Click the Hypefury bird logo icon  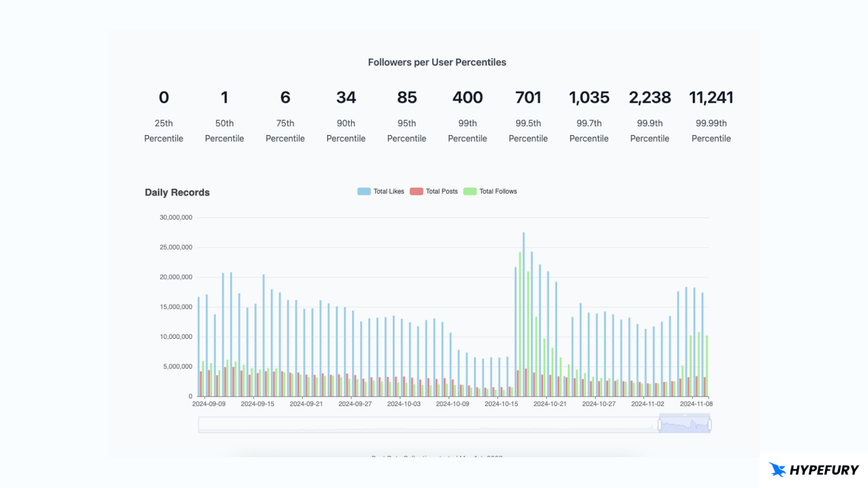pos(778,469)
